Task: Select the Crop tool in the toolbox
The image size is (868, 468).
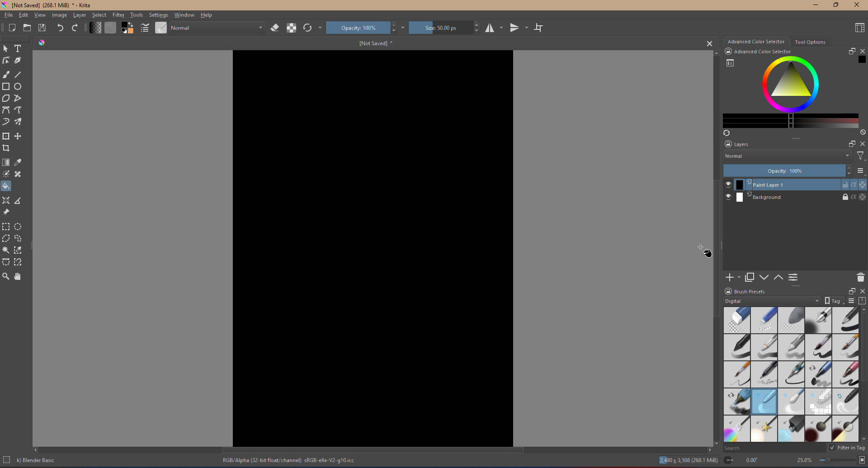Action: click(x=6, y=148)
